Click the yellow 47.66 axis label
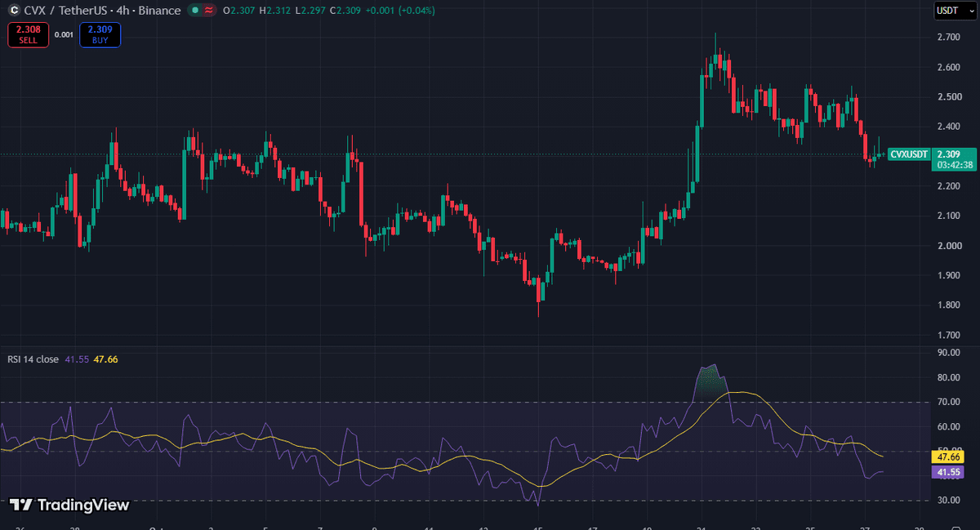The width and height of the screenshot is (980, 530). click(x=948, y=457)
